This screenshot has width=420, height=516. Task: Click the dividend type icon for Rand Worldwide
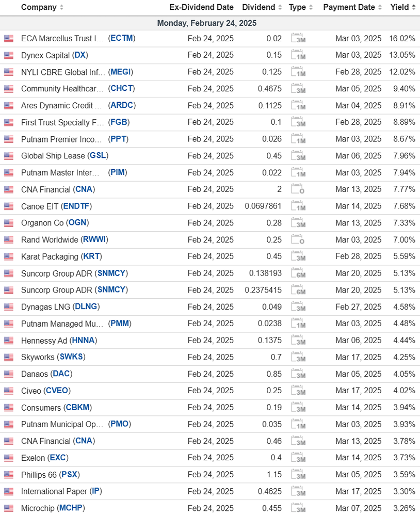click(x=298, y=240)
